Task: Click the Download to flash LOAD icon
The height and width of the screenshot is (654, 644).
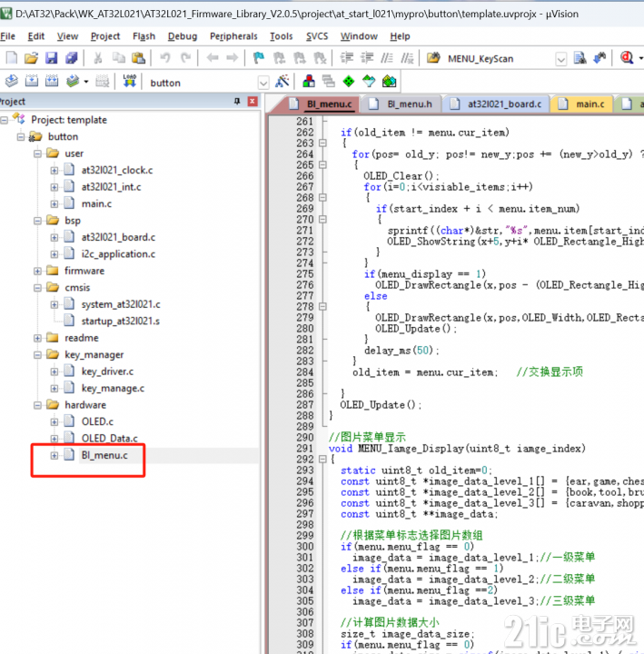Action: click(130, 81)
